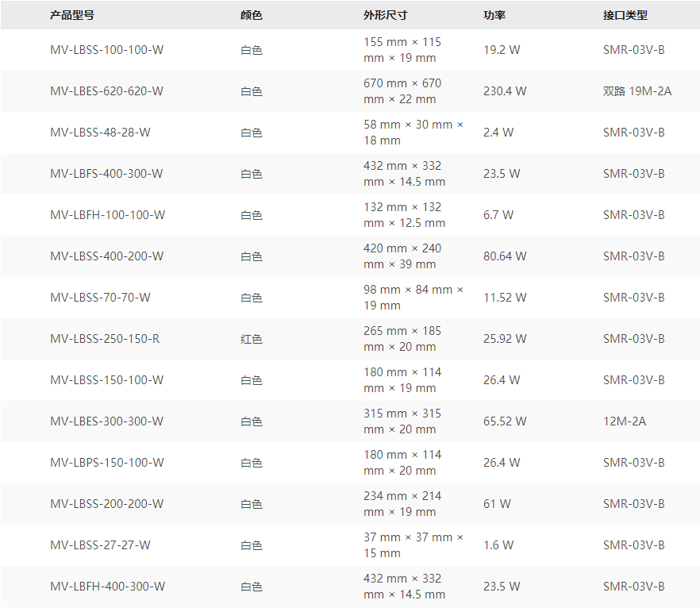Click the MV-LBSS-70-70-W model name
This screenshot has height=608, width=700.
(x=100, y=298)
